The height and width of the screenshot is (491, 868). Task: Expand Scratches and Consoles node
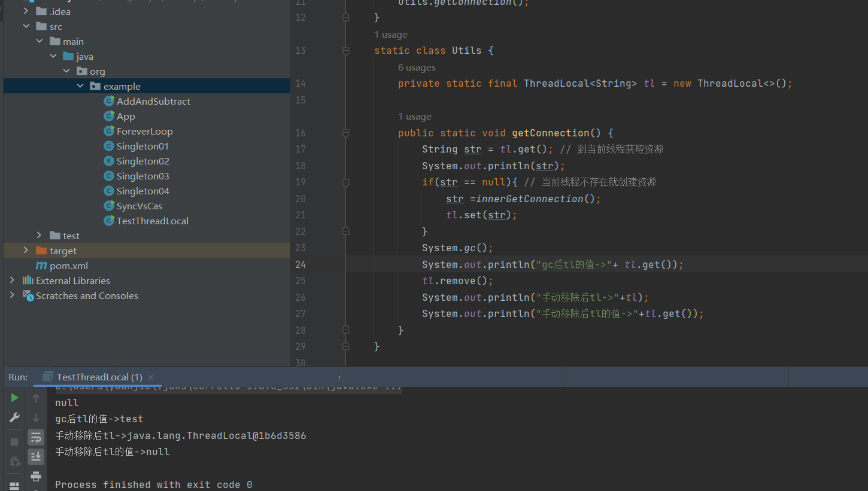[12, 295]
